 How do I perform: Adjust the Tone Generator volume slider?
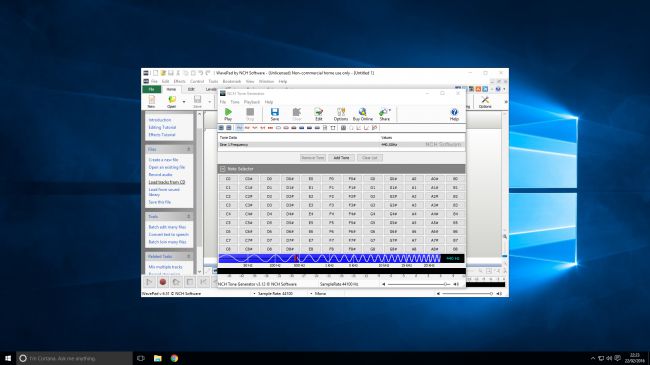(418, 284)
